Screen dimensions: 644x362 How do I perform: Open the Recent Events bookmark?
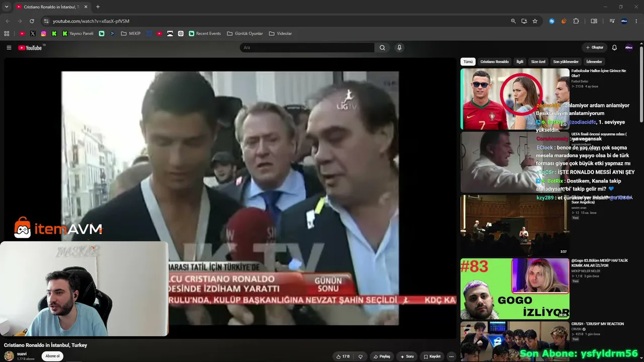click(205, 34)
